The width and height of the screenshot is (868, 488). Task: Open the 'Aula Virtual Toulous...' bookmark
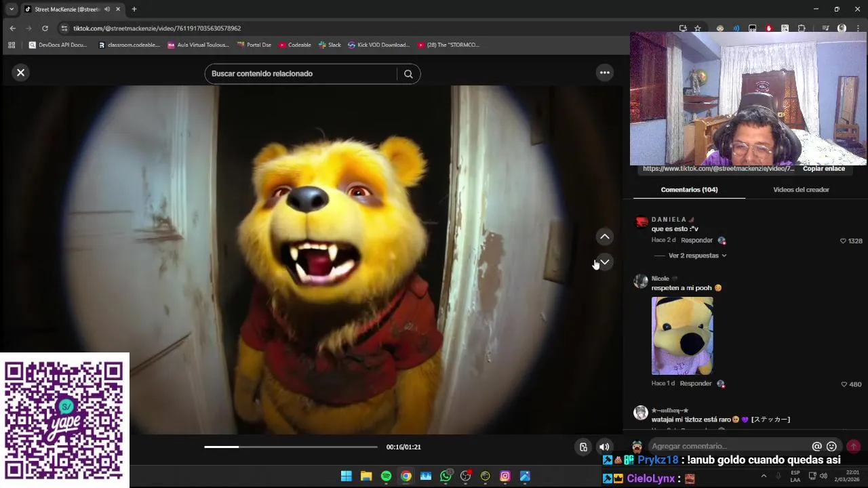tap(198, 45)
